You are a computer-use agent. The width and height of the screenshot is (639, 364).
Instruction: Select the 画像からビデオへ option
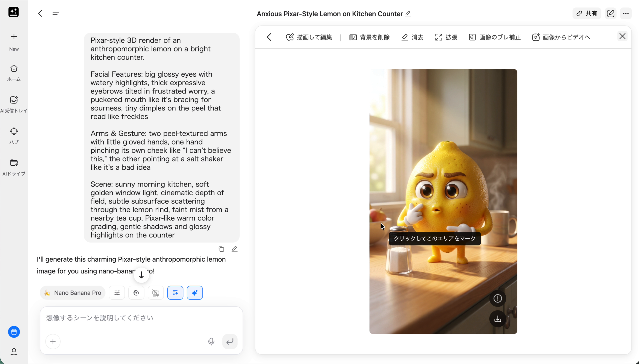click(x=561, y=37)
